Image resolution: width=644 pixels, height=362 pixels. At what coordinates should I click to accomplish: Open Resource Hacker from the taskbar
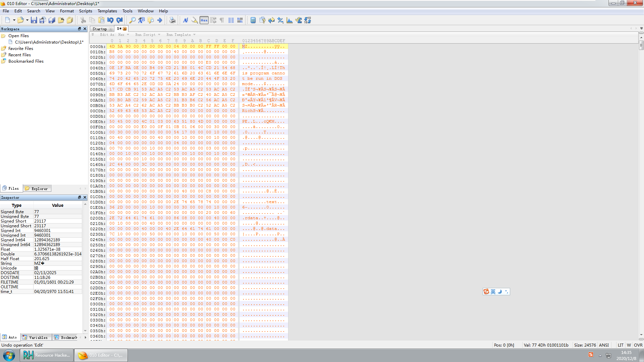point(47,355)
